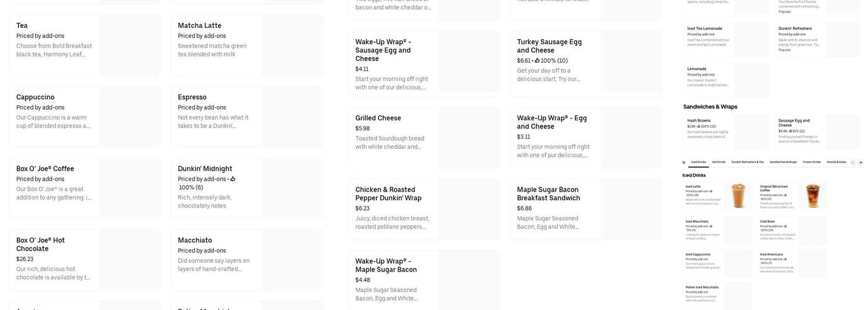The width and height of the screenshot is (868, 310).
Task: Click the Maple Sugar Bacon Breakfast Sandwich title
Action: (548, 193)
